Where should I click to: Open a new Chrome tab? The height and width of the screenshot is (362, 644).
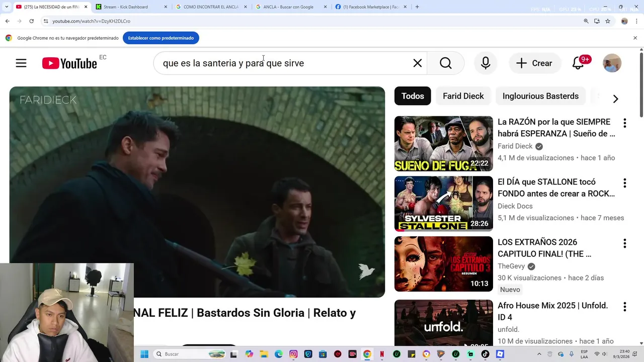(x=417, y=7)
